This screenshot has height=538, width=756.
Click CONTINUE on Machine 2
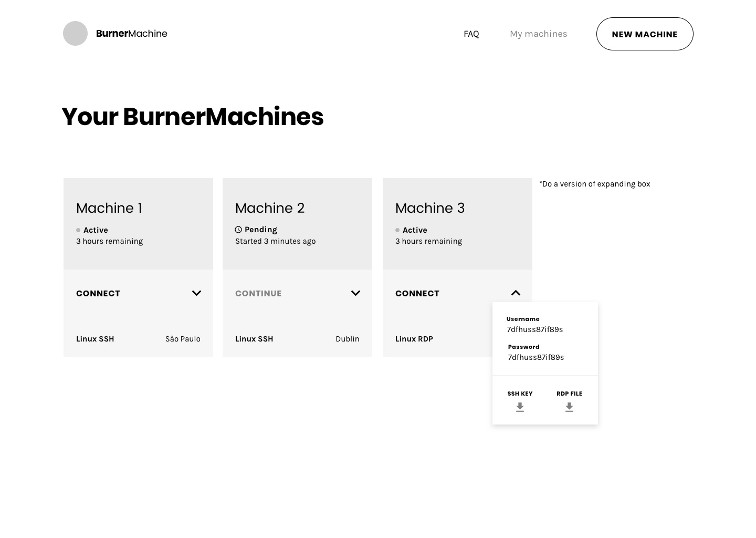pyautogui.click(x=258, y=293)
